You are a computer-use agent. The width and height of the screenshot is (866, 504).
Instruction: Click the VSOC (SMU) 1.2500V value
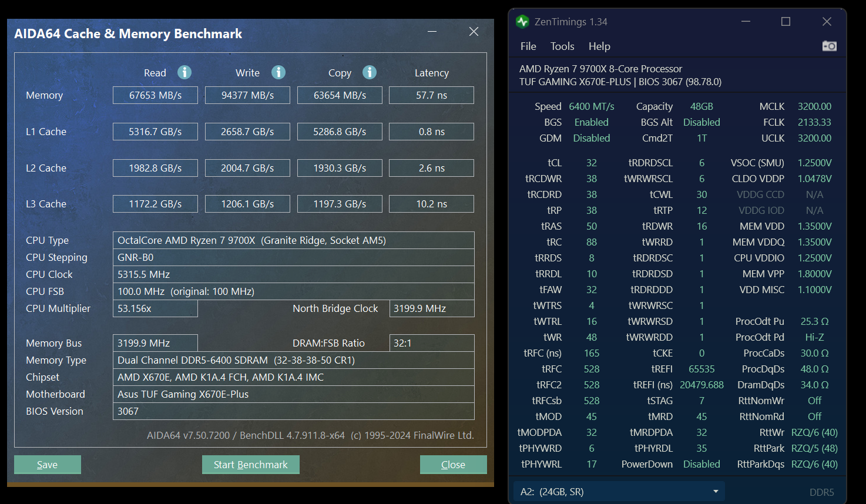(x=814, y=163)
